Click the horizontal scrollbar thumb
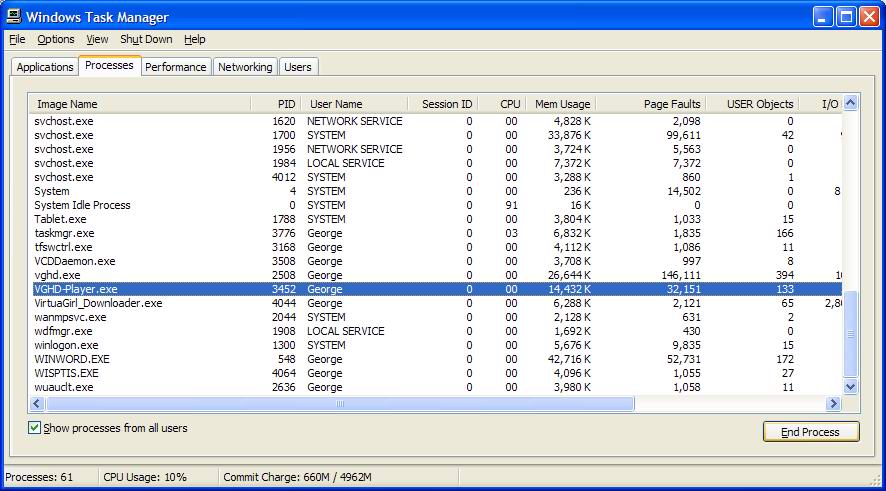Viewport: 886px width, 491px height. [x=340, y=404]
